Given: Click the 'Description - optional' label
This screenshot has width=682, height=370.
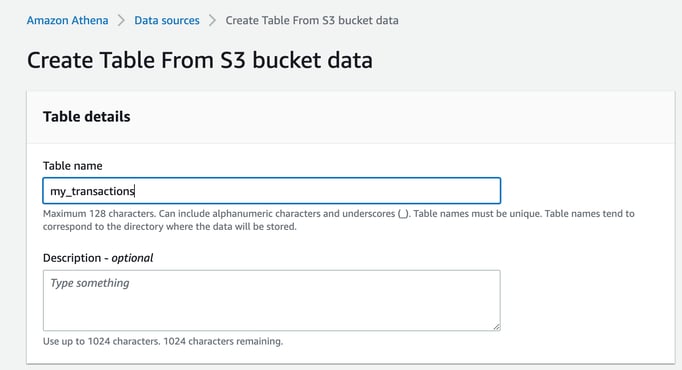Looking at the screenshot, I should pos(98,258).
